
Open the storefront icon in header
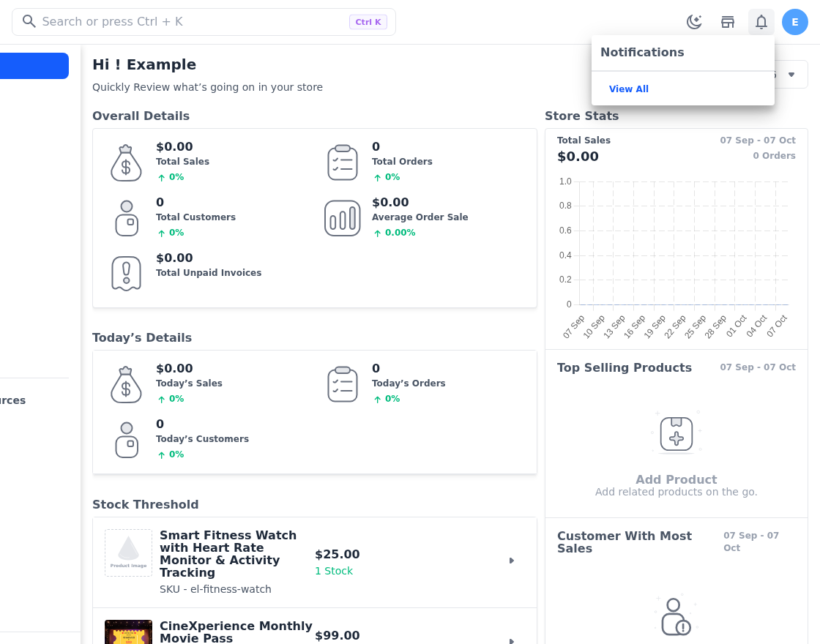point(728,22)
